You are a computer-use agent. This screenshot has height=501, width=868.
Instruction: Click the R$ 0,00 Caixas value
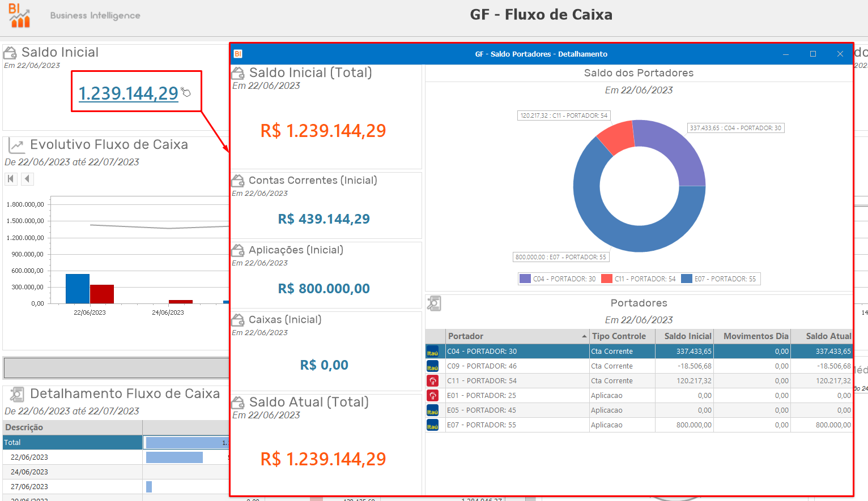coord(324,365)
